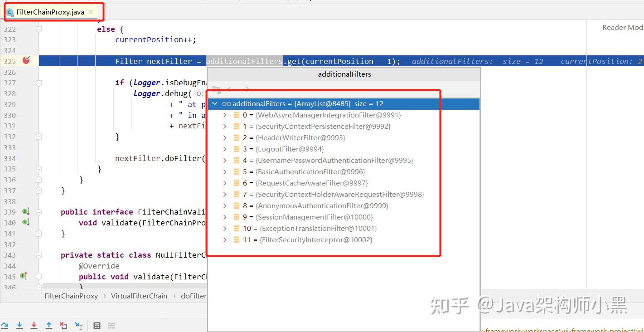644x332 pixels.
Task: Click the fold end marker on line 335
Action: (x=39, y=169)
